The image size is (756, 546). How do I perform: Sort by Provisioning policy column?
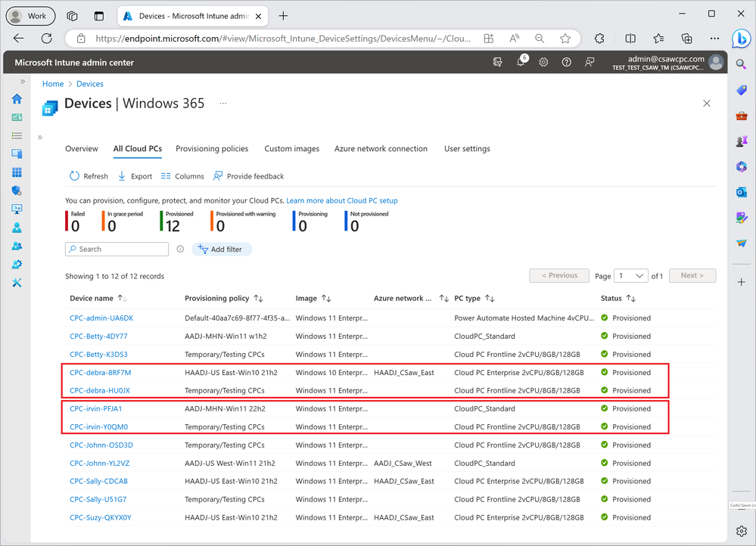pyautogui.click(x=224, y=298)
